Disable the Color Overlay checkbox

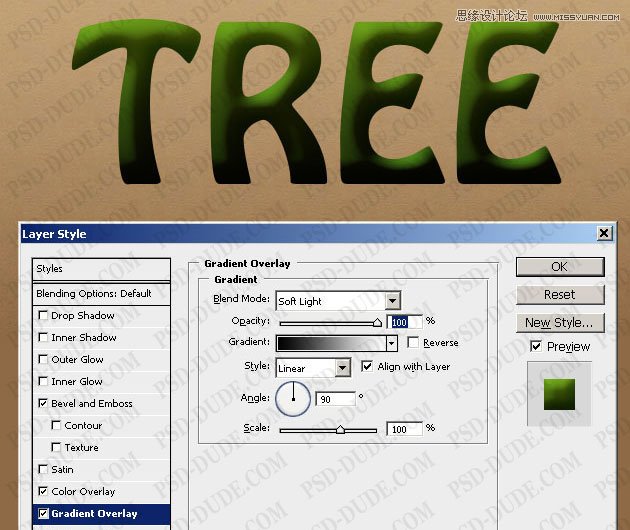43,491
